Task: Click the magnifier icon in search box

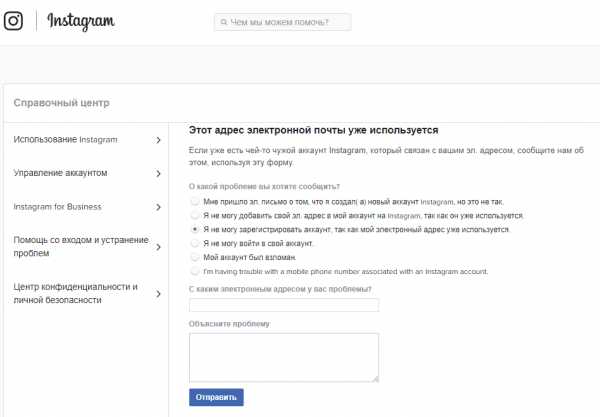Action: tap(224, 22)
